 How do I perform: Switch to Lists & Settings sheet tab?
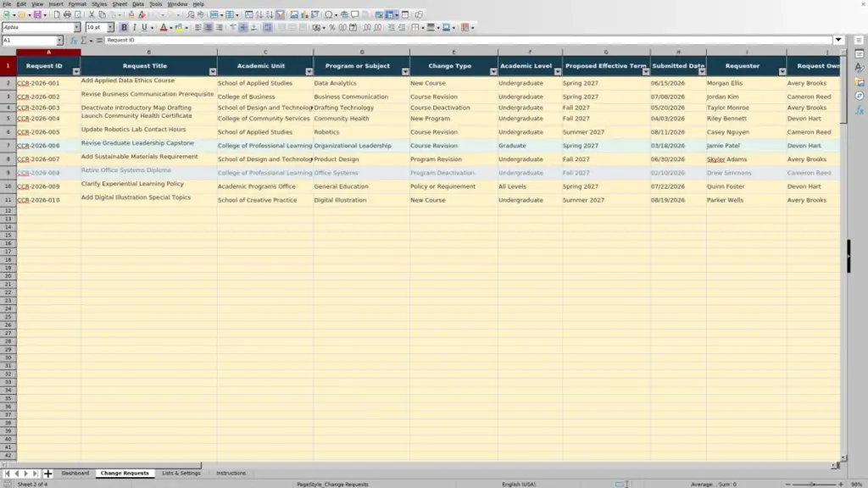[x=181, y=473]
